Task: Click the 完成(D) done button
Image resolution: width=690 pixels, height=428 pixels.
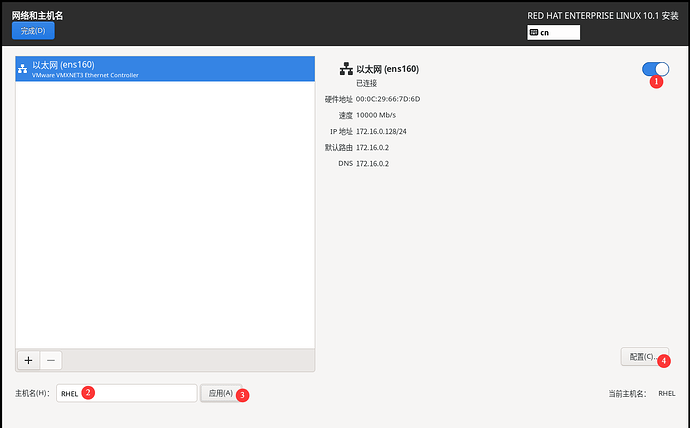Action: click(x=33, y=31)
